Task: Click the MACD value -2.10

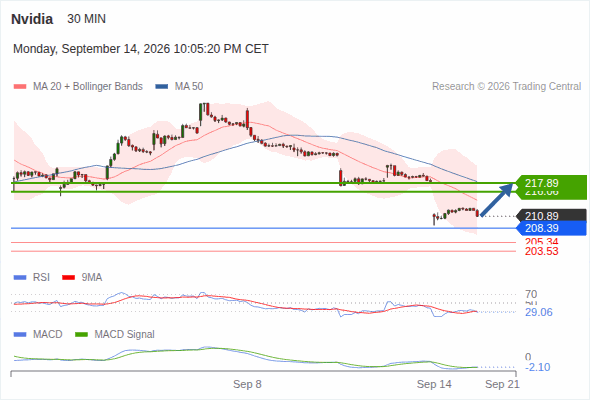Action: 537,367
